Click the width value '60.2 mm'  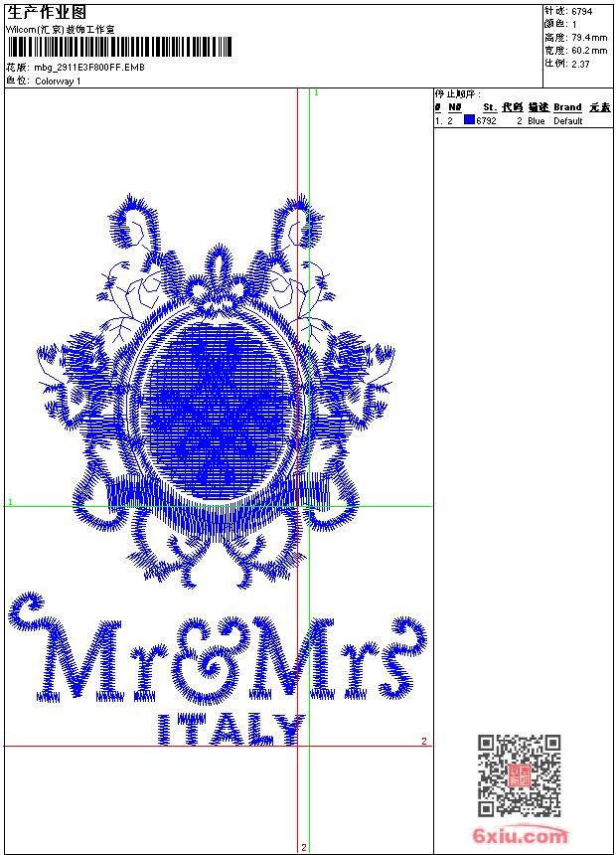click(x=589, y=51)
